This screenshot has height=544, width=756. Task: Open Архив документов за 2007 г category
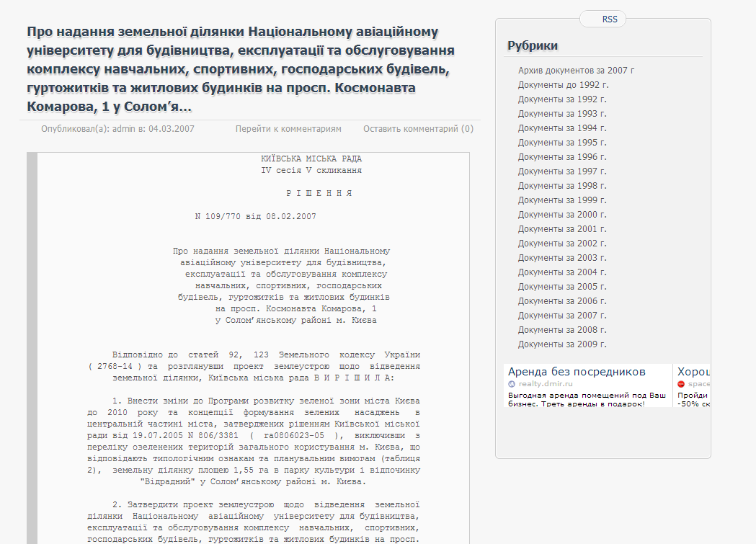(x=576, y=71)
